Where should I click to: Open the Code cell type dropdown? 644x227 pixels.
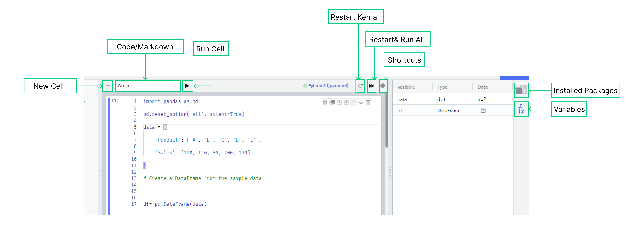point(147,86)
